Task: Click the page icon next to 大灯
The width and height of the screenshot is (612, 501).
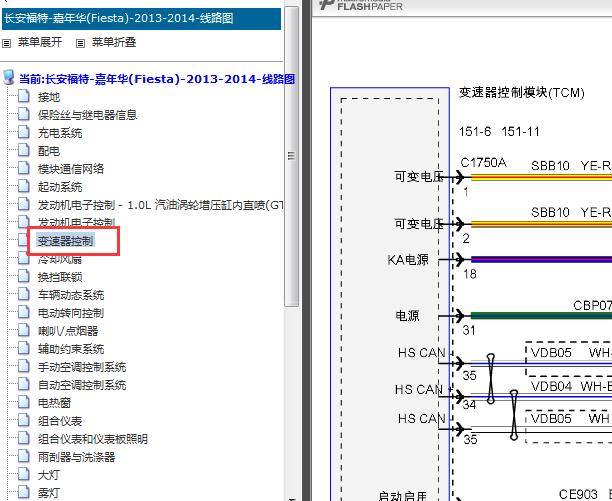Action: tap(24, 474)
